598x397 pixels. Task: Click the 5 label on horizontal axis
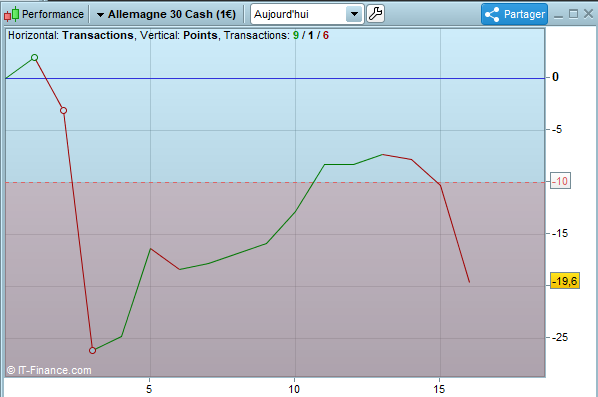[149, 389]
